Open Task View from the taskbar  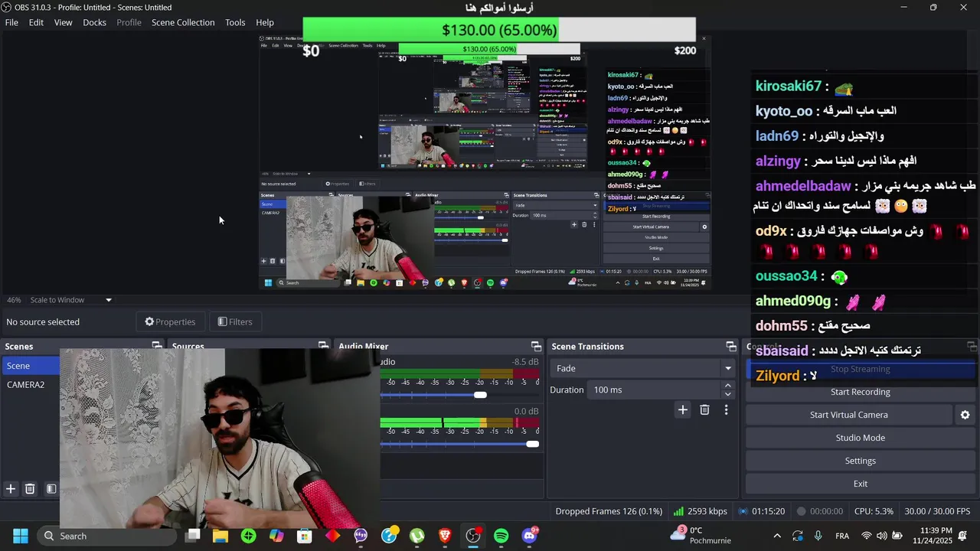[x=193, y=536]
